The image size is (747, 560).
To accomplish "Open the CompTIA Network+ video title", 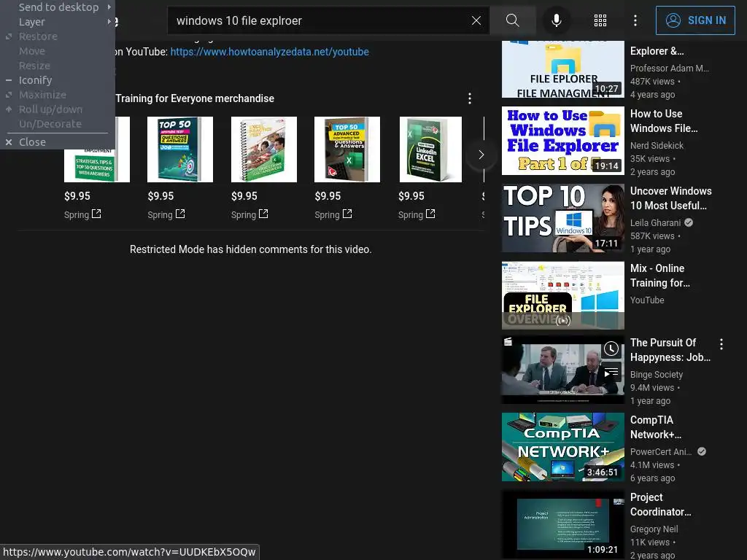I will pyautogui.click(x=656, y=427).
